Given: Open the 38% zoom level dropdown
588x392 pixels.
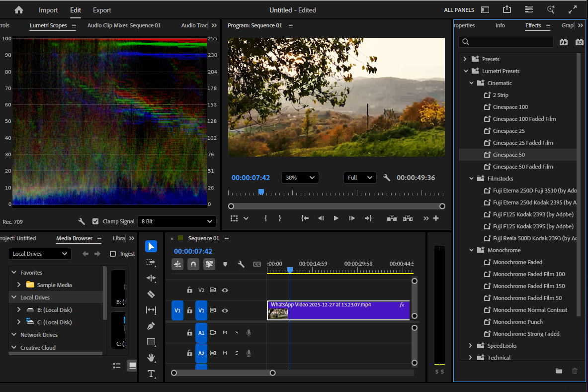Looking at the screenshot, I should (x=300, y=178).
